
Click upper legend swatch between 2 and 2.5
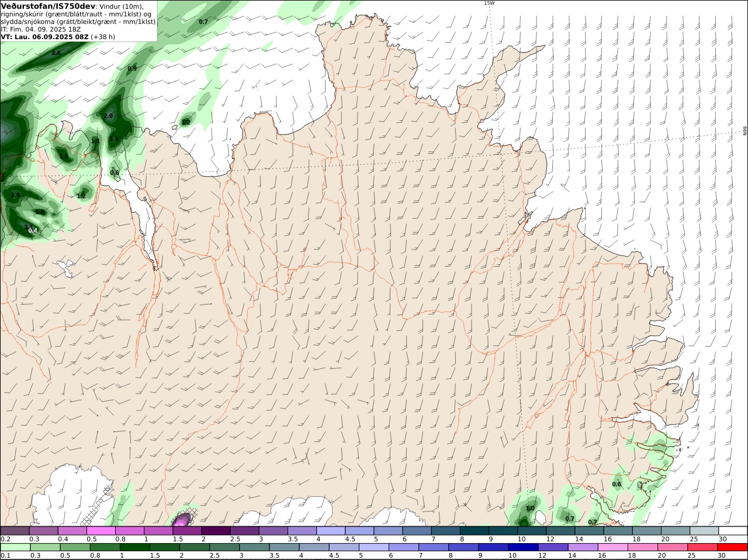pos(216,531)
